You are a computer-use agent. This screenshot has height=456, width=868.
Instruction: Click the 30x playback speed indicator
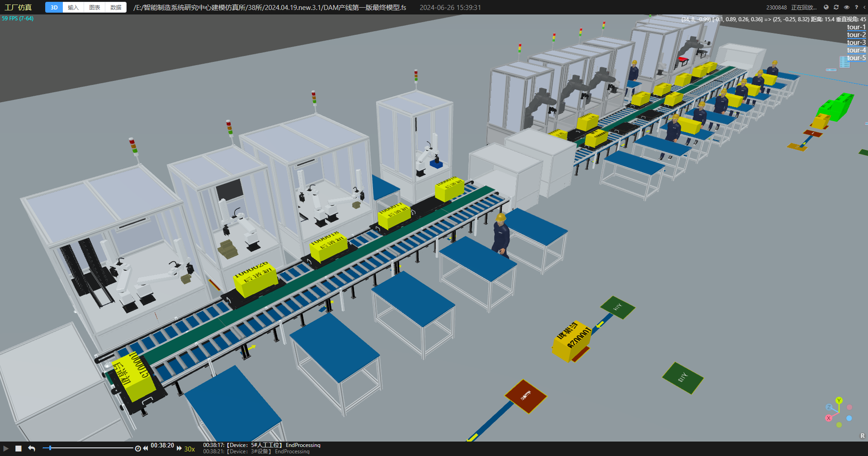(189, 449)
